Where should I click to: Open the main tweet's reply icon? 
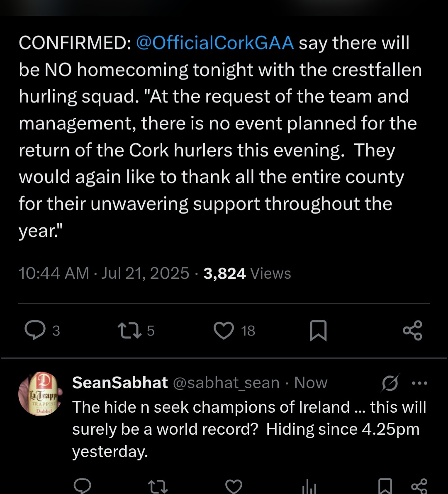35,330
